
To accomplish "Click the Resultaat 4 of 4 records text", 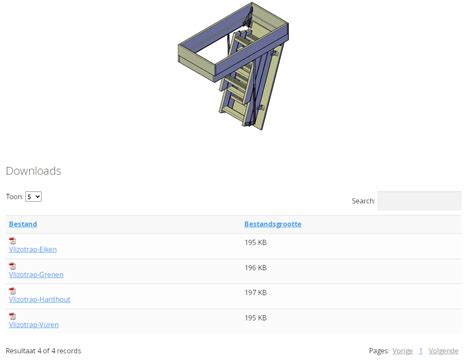I will coord(43,351).
